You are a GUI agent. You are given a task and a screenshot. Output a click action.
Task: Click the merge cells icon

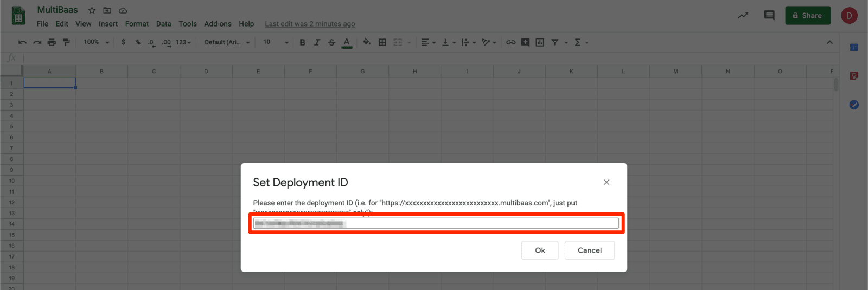[398, 42]
